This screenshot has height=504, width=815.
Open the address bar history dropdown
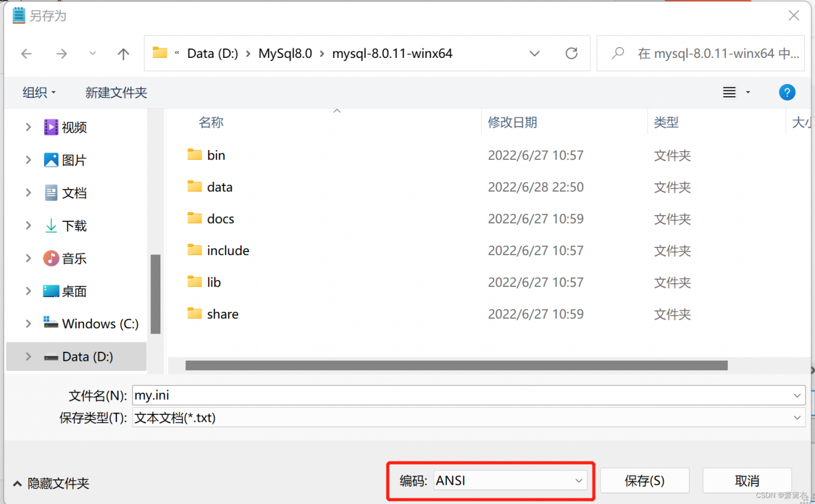(x=535, y=53)
